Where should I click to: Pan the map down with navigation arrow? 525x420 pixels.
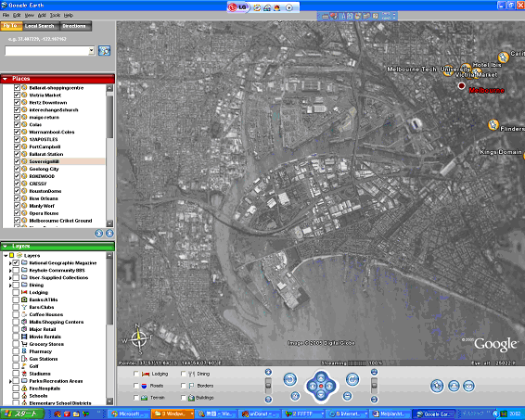tap(321, 395)
